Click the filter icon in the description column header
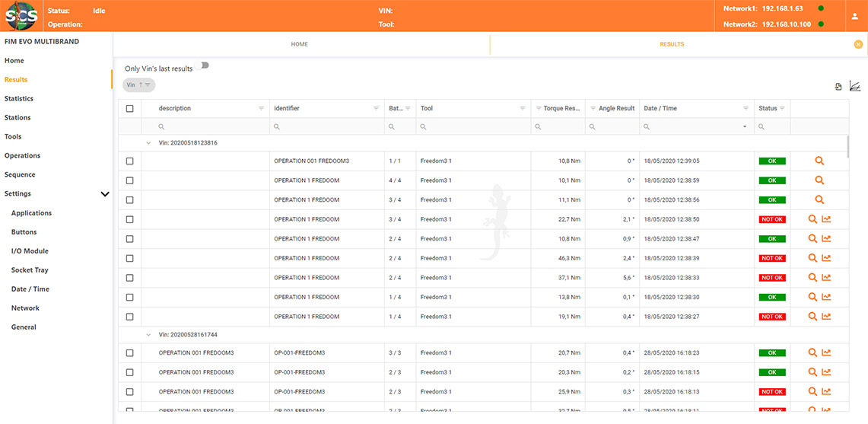The image size is (868, 424). coord(262,108)
